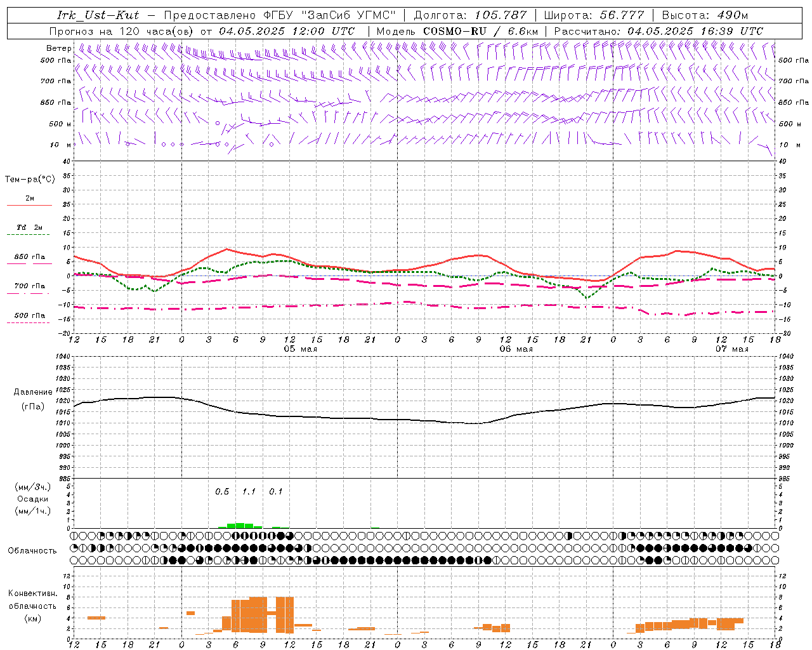Click the 500 гПа legend entry in temperature panel
The height and width of the screenshot is (650, 812).
30,315
